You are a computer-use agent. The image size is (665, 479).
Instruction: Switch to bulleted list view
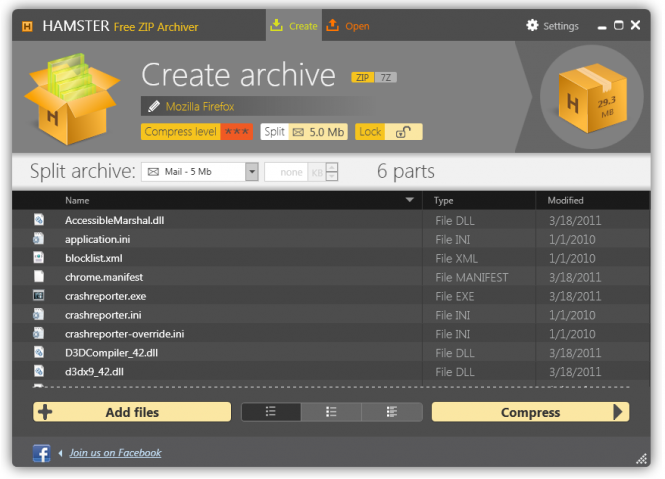coord(331,412)
